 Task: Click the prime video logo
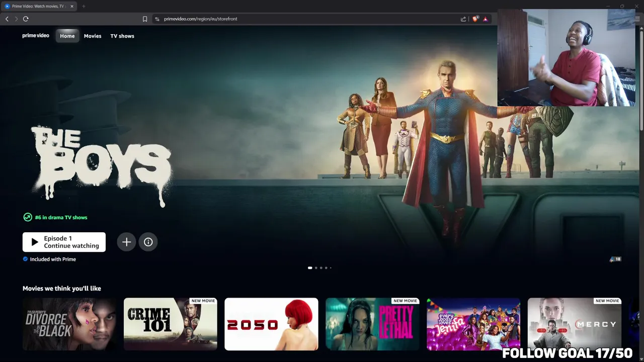pos(36,36)
